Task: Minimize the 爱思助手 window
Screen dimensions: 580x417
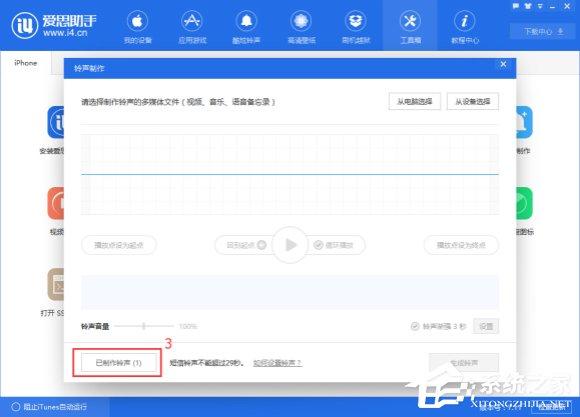Action: [552, 7]
